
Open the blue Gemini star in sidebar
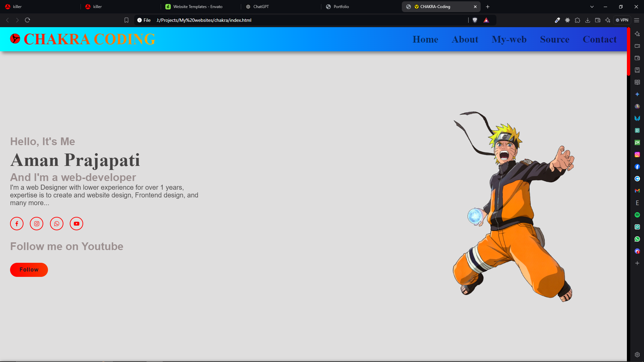(637, 94)
